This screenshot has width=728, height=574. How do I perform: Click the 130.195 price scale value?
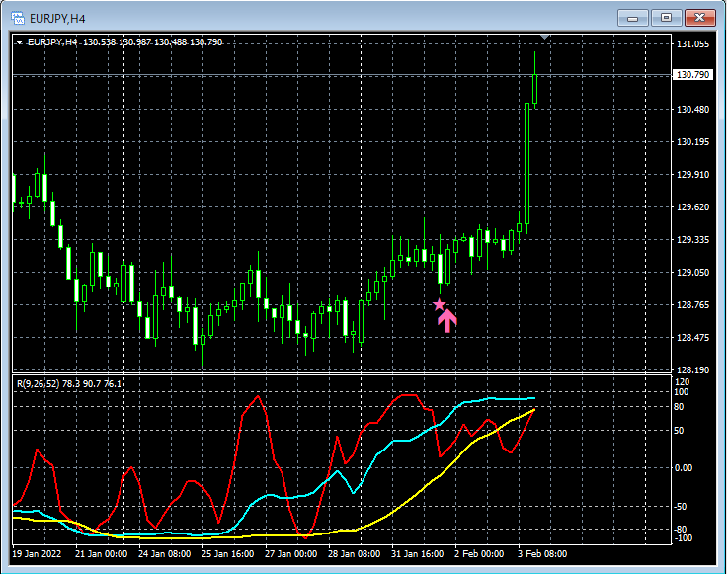(692, 141)
